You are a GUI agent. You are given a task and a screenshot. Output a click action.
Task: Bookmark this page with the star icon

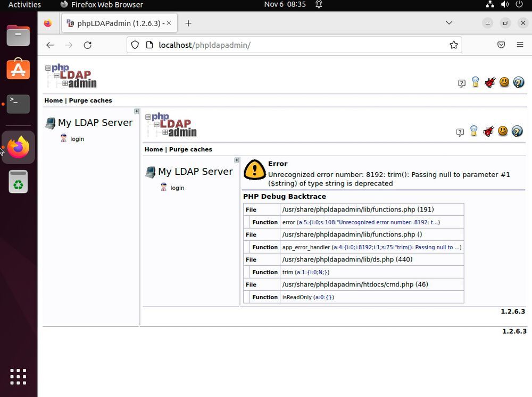(x=454, y=45)
